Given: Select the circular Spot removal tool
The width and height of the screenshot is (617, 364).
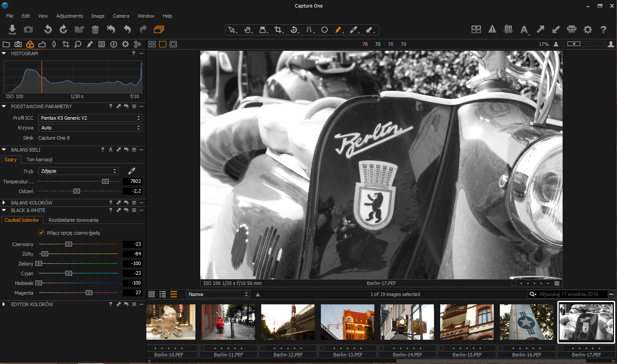Looking at the screenshot, I should (x=324, y=30).
